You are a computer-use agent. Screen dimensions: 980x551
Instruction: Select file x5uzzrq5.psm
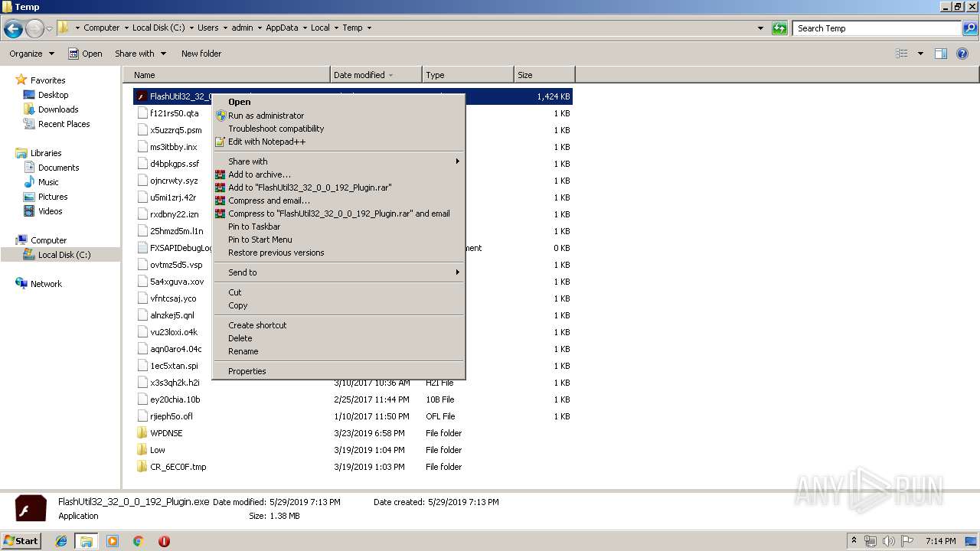[x=176, y=130]
